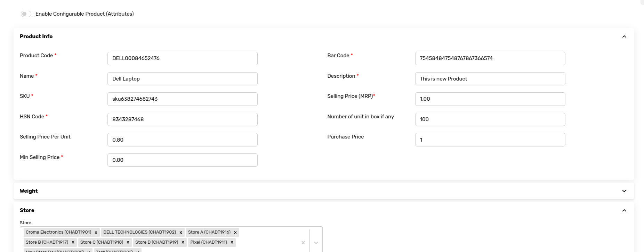Select the Store D (CHADT1919) tag text
This screenshot has width=644, height=252.
(x=157, y=242)
